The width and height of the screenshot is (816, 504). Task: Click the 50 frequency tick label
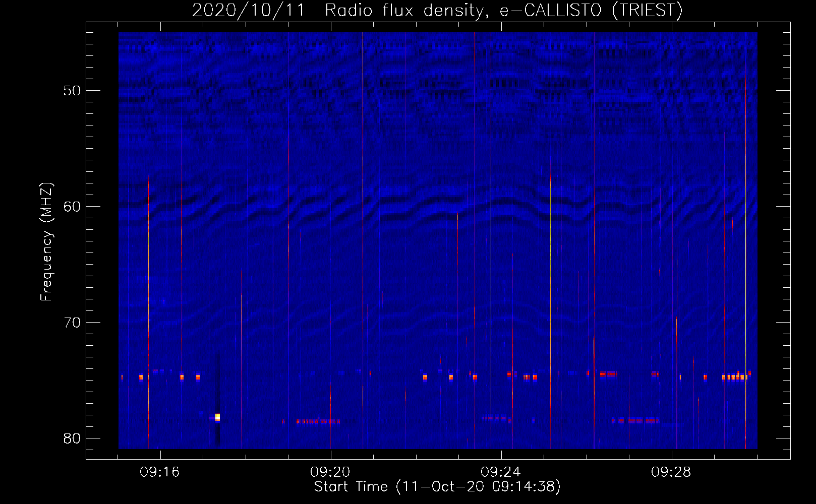73,91
